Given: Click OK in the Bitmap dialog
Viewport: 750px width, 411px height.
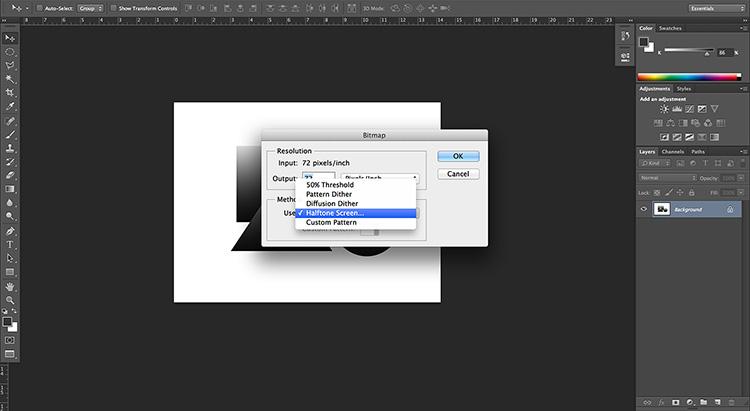Looking at the screenshot, I should click(x=458, y=156).
